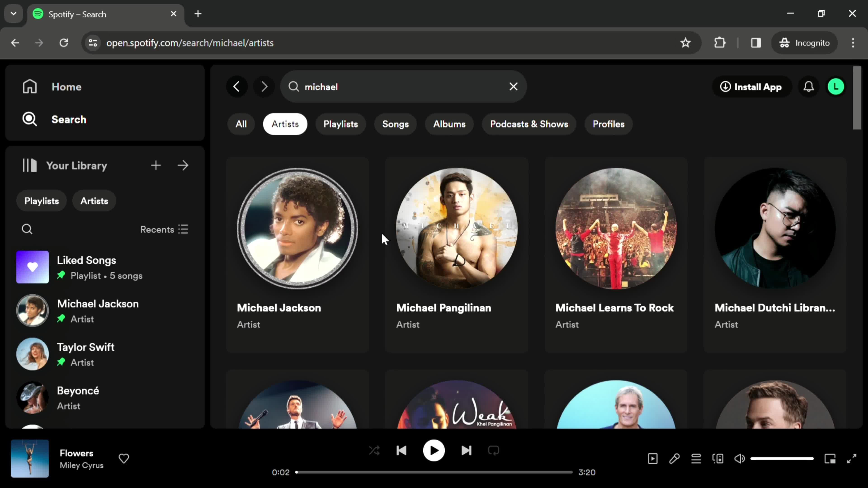868x488 pixels.
Task: Open the L profile menu
Action: pos(836,87)
